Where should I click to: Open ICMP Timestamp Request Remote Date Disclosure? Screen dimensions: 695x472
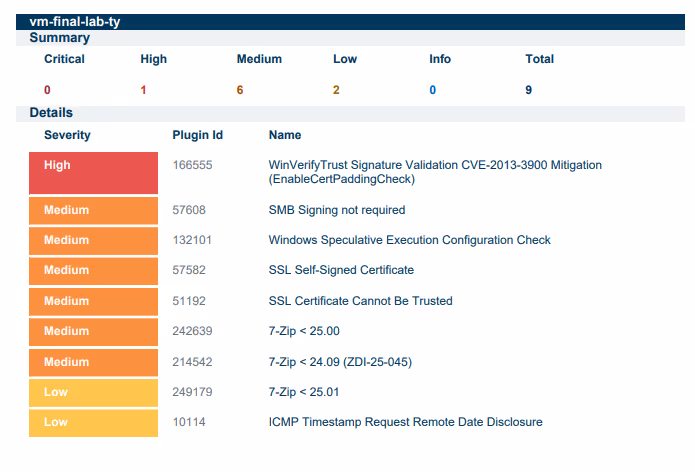click(406, 422)
